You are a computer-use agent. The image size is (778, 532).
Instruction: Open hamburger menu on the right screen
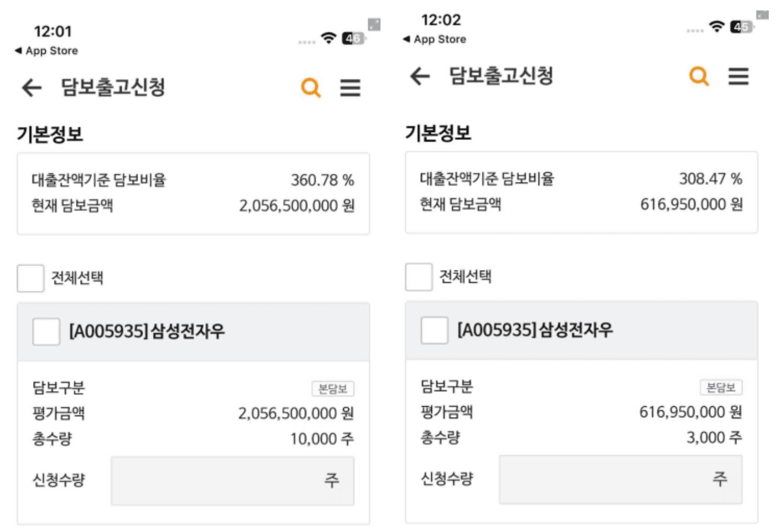739,76
